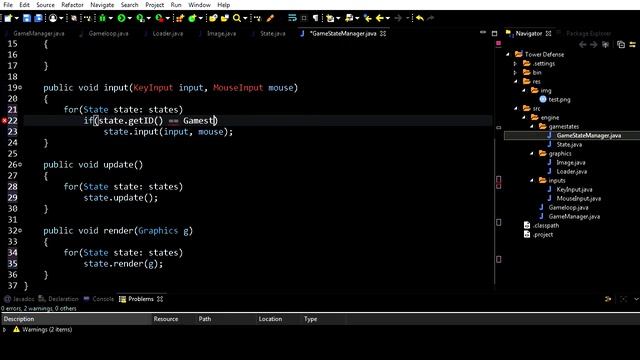Click the Last Edit Location icon
640x360 pixels.
click(x=368, y=18)
